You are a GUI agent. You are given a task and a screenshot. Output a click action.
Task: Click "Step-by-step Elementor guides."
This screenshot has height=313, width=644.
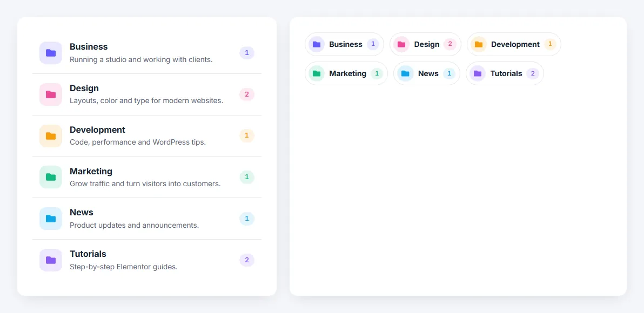124,267
